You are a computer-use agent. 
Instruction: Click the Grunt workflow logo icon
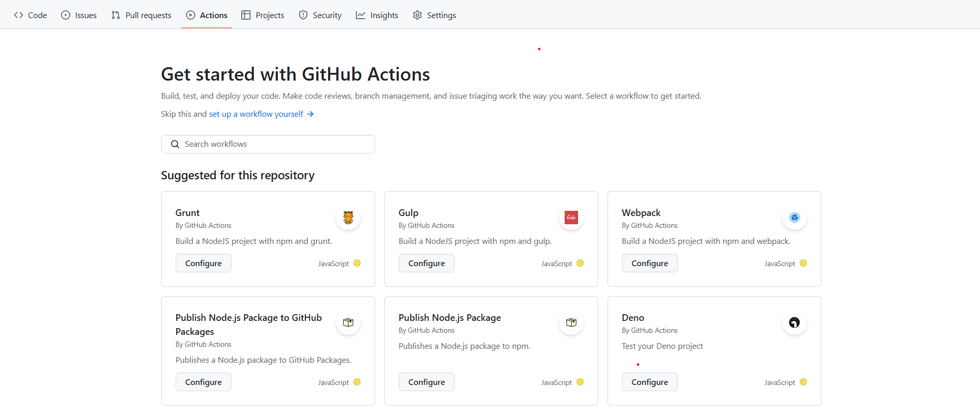tap(348, 218)
